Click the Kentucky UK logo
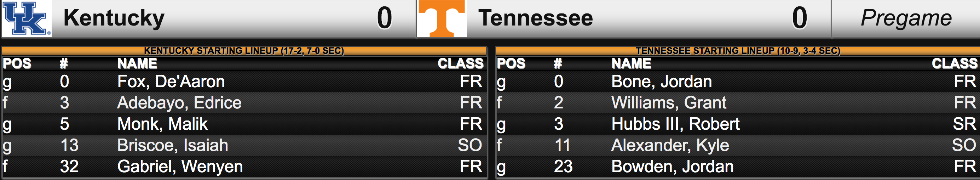 pyautogui.click(x=27, y=18)
